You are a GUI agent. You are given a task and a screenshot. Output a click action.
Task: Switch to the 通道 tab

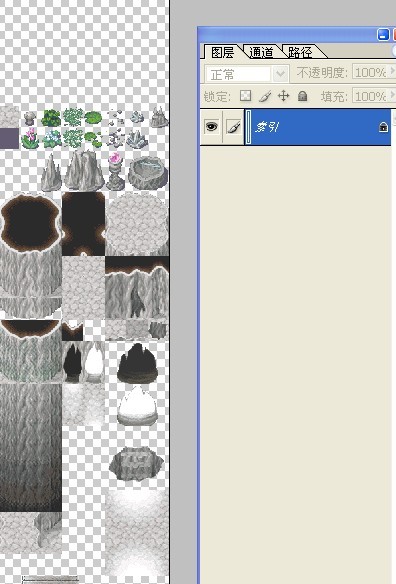point(261,52)
